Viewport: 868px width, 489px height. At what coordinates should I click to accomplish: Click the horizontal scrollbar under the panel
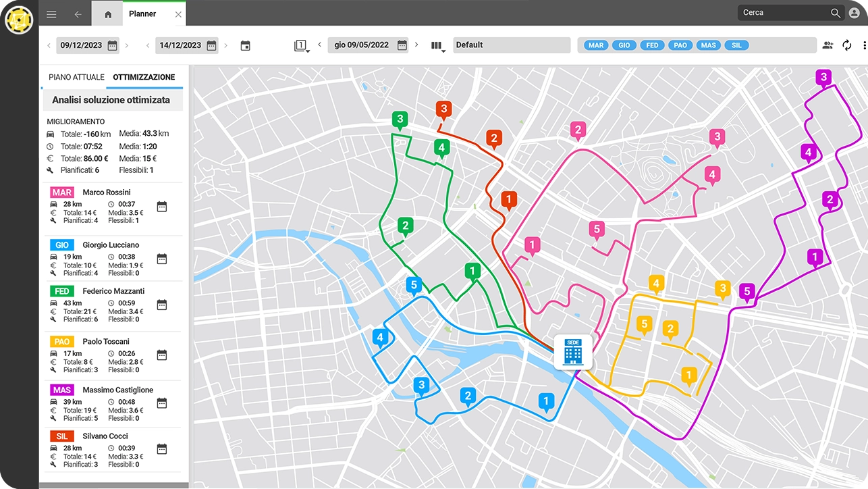(114, 486)
